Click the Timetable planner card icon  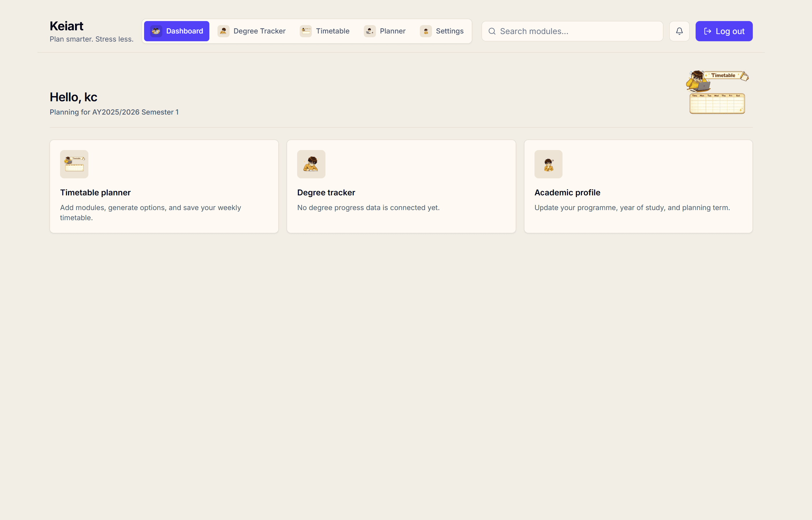[74, 164]
